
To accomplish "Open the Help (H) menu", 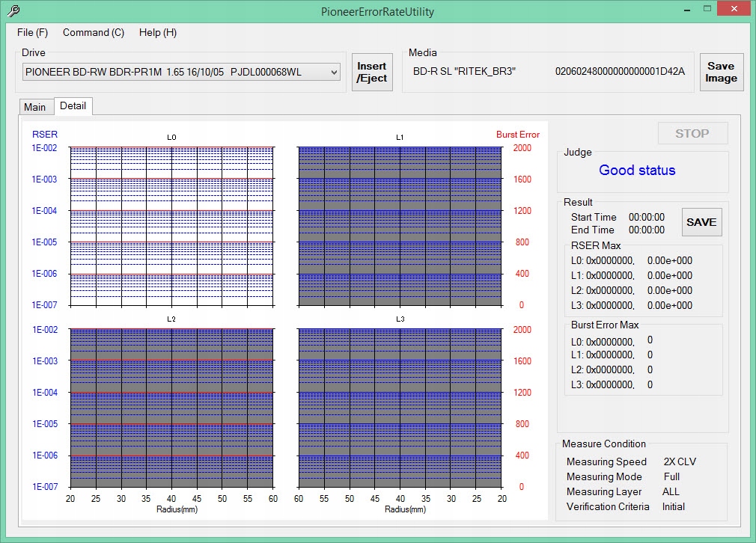I will [x=158, y=32].
